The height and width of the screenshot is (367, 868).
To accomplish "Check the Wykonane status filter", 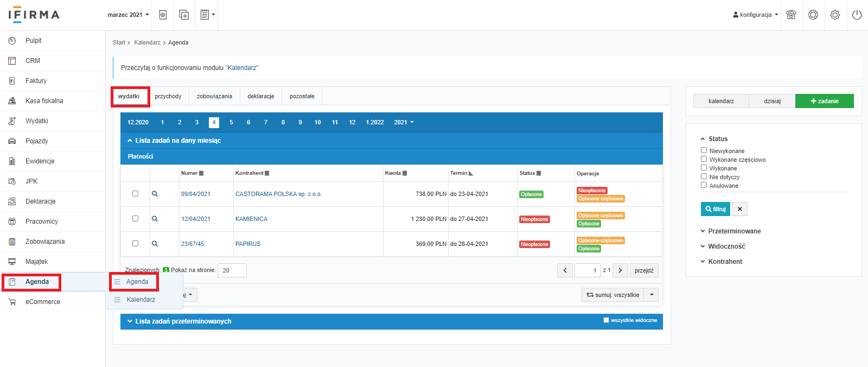I will click(704, 168).
